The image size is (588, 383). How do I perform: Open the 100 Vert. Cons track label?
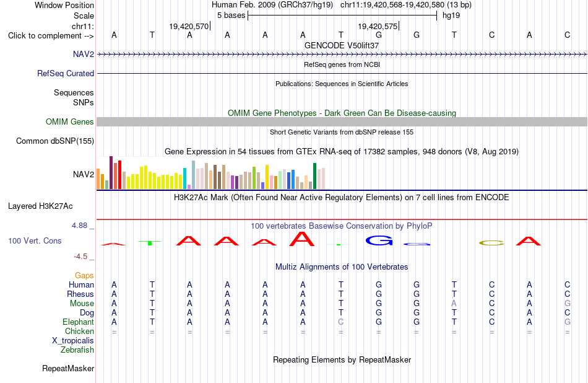coord(35,240)
